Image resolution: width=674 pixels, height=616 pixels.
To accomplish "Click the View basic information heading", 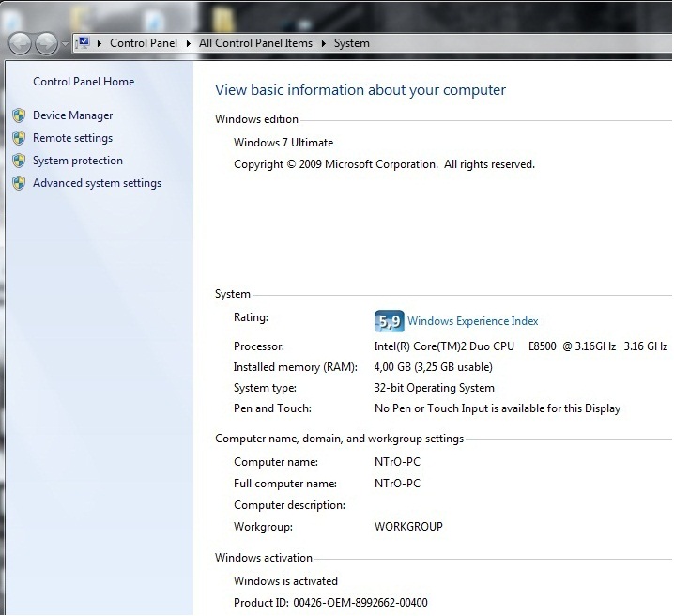I will coord(360,90).
